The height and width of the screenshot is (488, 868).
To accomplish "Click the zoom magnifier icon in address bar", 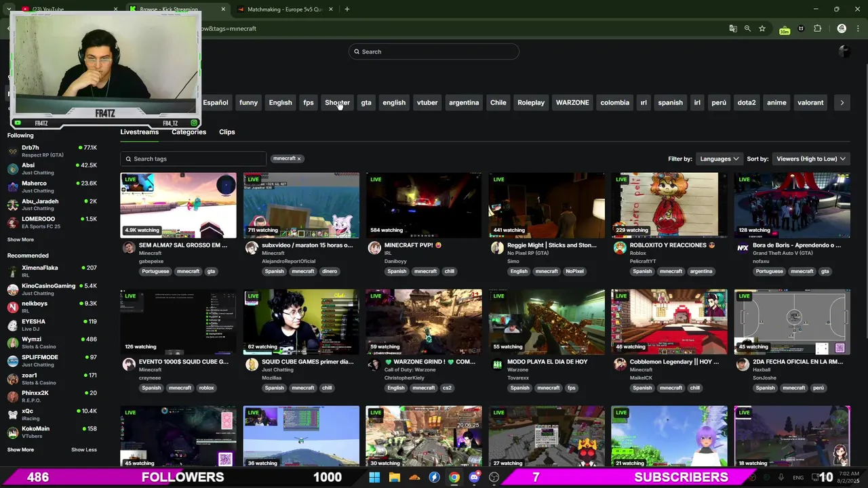I will (x=747, y=28).
